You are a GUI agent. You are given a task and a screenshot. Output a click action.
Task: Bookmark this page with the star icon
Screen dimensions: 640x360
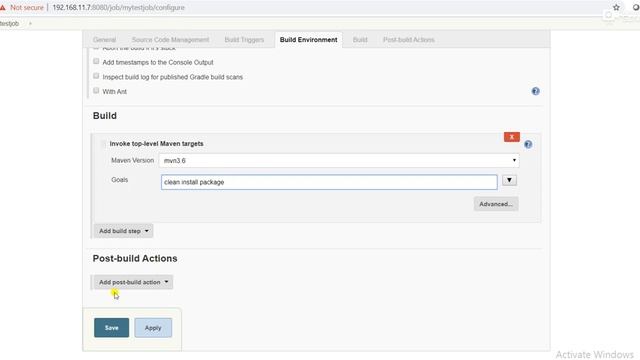[616, 7]
